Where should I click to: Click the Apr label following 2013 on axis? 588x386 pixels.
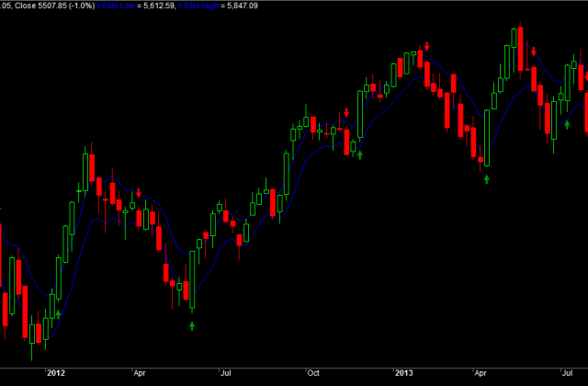click(481, 373)
